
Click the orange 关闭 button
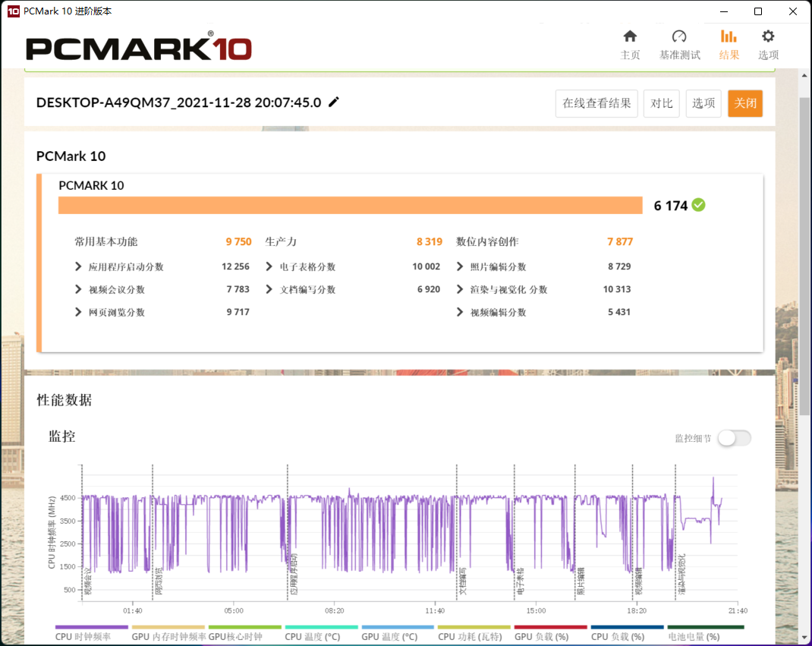pyautogui.click(x=745, y=103)
